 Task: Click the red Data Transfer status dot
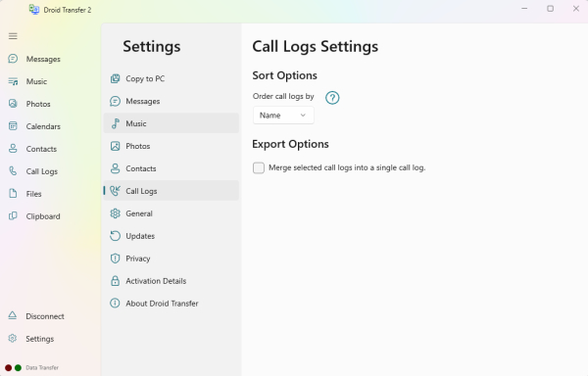pyautogui.click(x=8, y=368)
